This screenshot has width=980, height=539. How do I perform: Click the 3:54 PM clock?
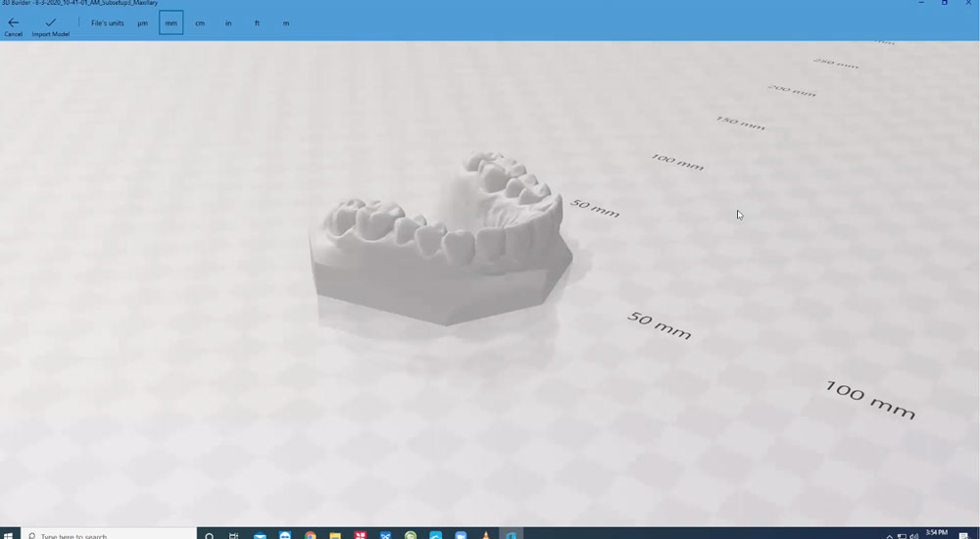click(x=936, y=533)
